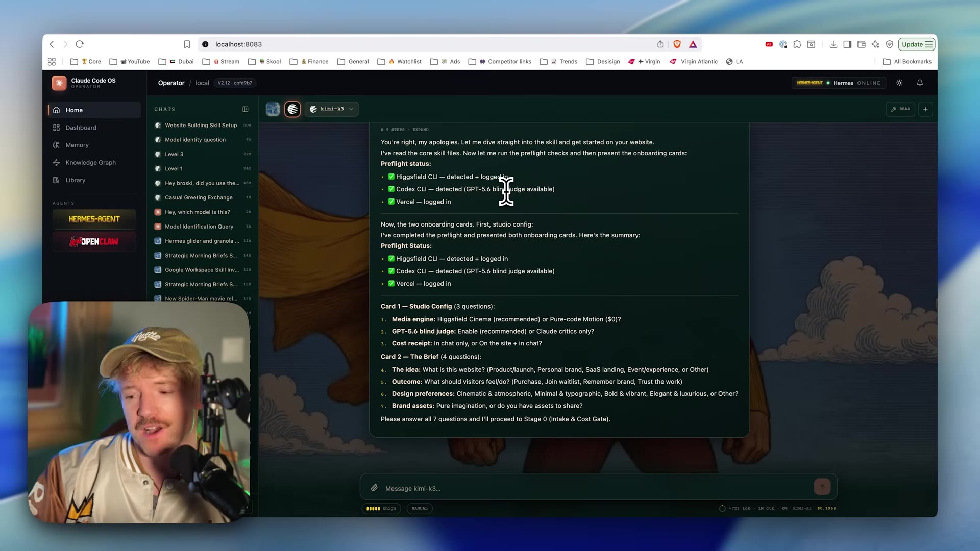The width and height of the screenshot is (980, 551).
Task: Open the Level 1 chat
Action: pos(203,168)
